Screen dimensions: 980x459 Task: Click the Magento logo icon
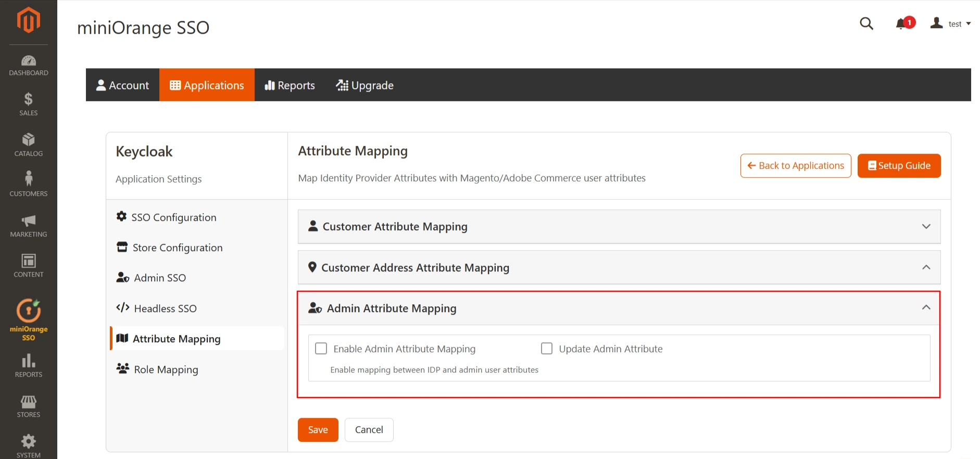click(29, 20)
